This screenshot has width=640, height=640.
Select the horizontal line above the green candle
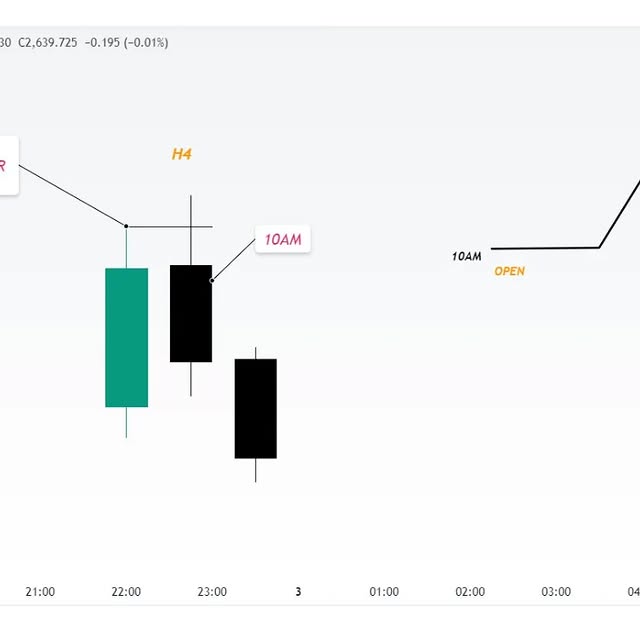(170, 227)
